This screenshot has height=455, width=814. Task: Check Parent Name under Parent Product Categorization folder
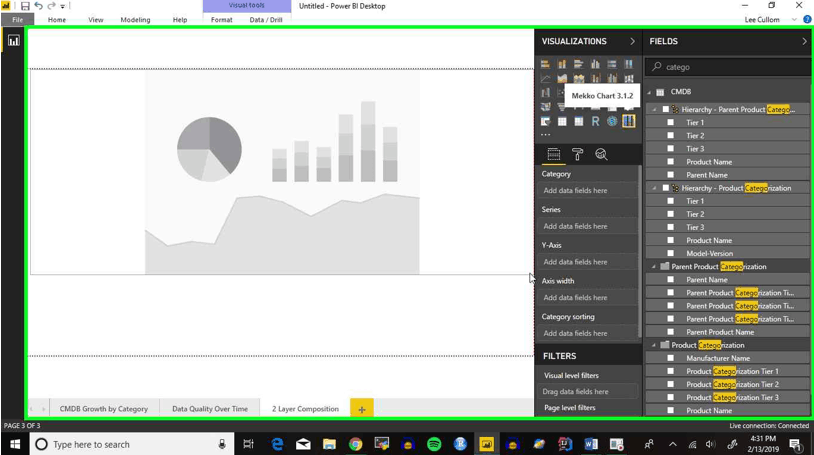671,279
